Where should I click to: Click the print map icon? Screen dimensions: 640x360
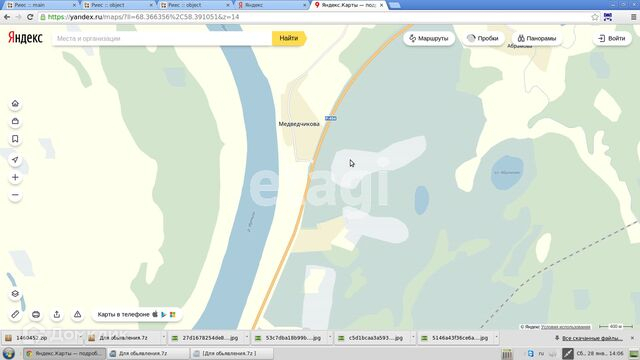point(36,314)
